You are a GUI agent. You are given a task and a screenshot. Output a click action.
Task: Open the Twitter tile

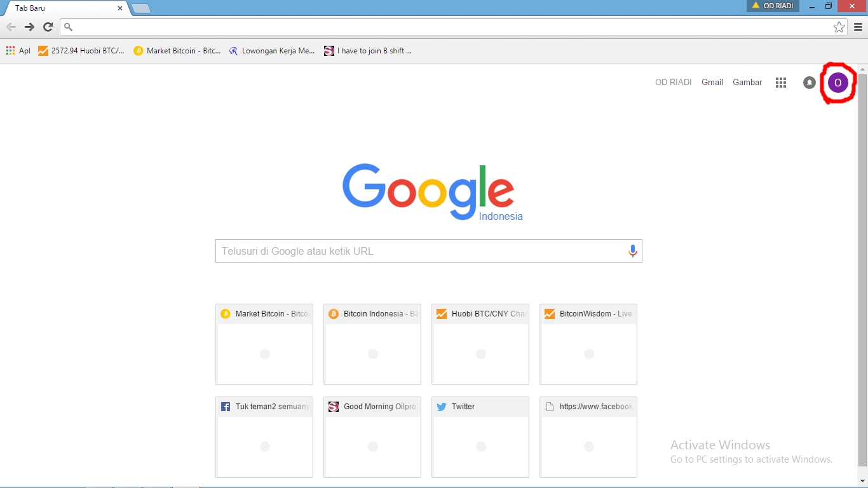click(x=480, y=437)
